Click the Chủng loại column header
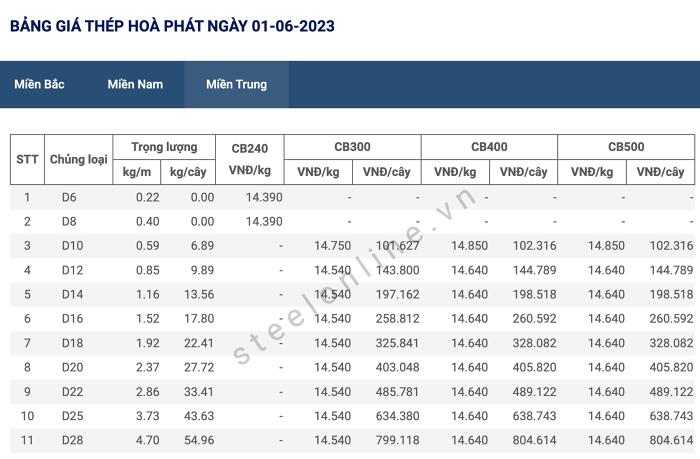This screenshot has height=459, width=700. tap(79, 159)
